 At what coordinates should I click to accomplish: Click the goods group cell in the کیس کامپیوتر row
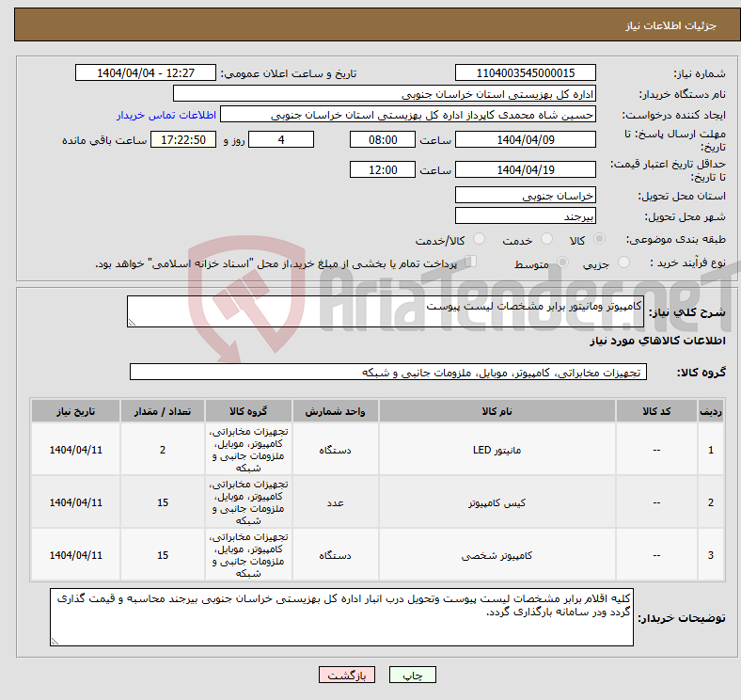248,502
